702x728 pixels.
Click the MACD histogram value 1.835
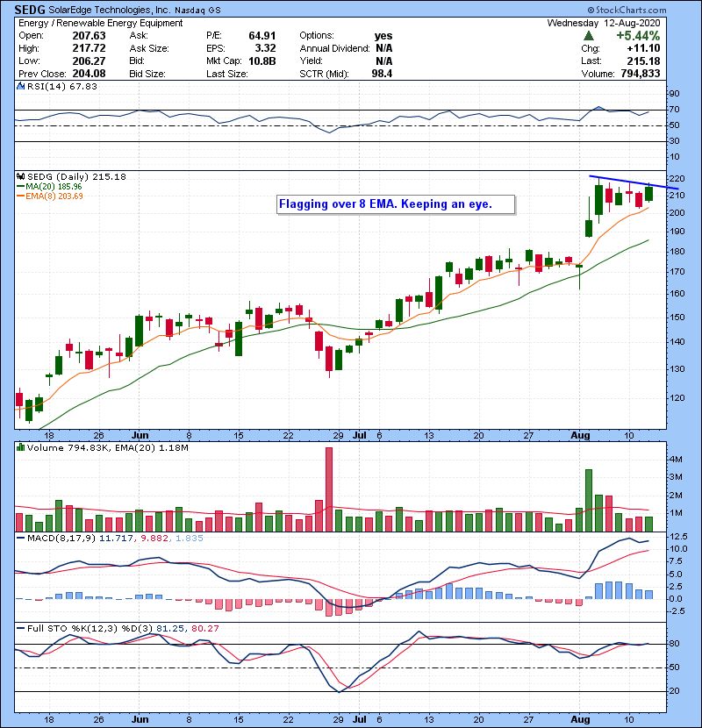point(189,539)
